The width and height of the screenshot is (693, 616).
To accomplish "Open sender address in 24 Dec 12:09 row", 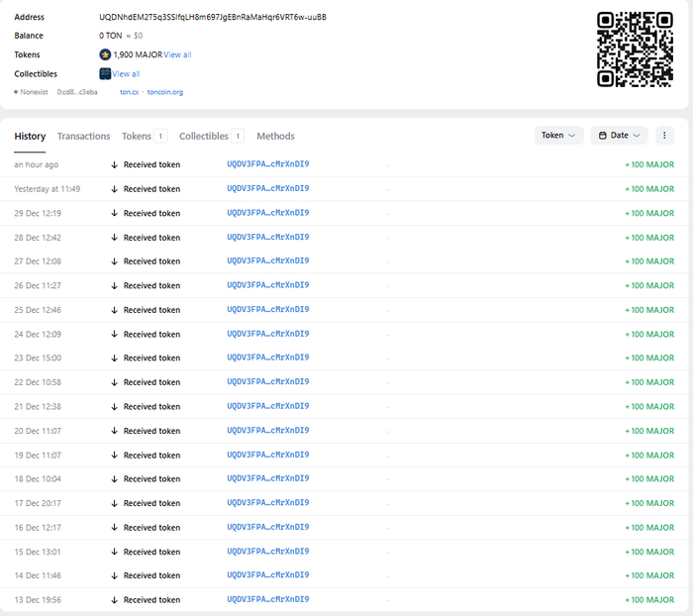I will pyautogui.click(x=268, y=334).
